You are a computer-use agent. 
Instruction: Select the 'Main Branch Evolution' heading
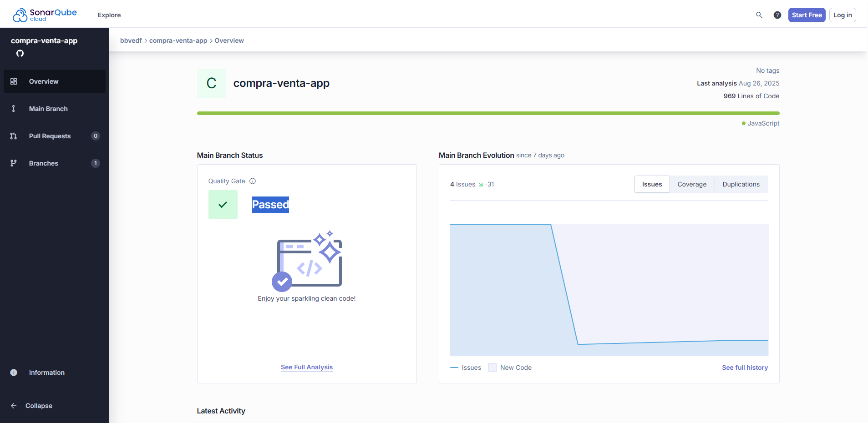pyautogui.click(x=477, y=155)
